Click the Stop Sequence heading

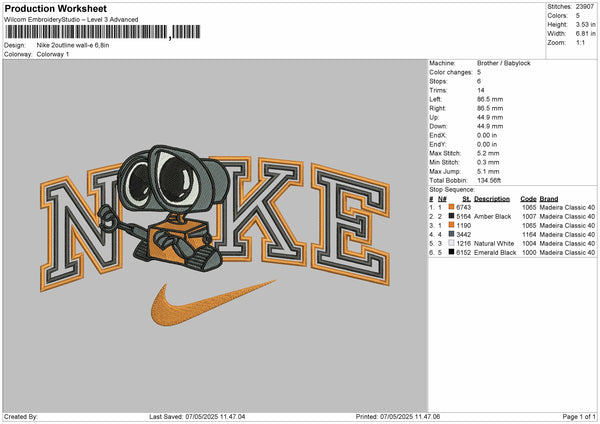(452, 190)
